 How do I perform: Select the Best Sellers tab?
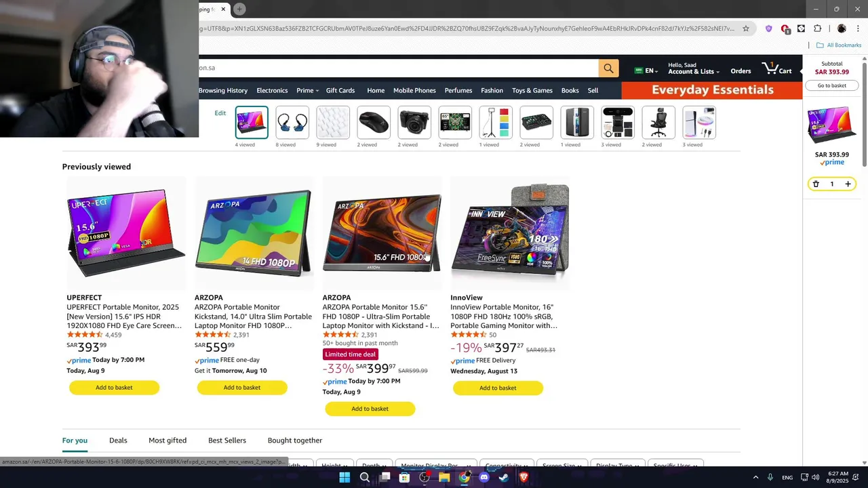click(x=227, y=441)
